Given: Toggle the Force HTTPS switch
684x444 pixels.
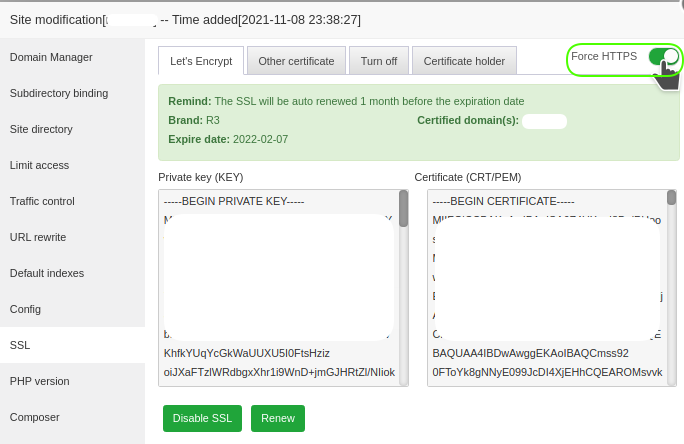Looking at the screenshot, I should point(662,57).
